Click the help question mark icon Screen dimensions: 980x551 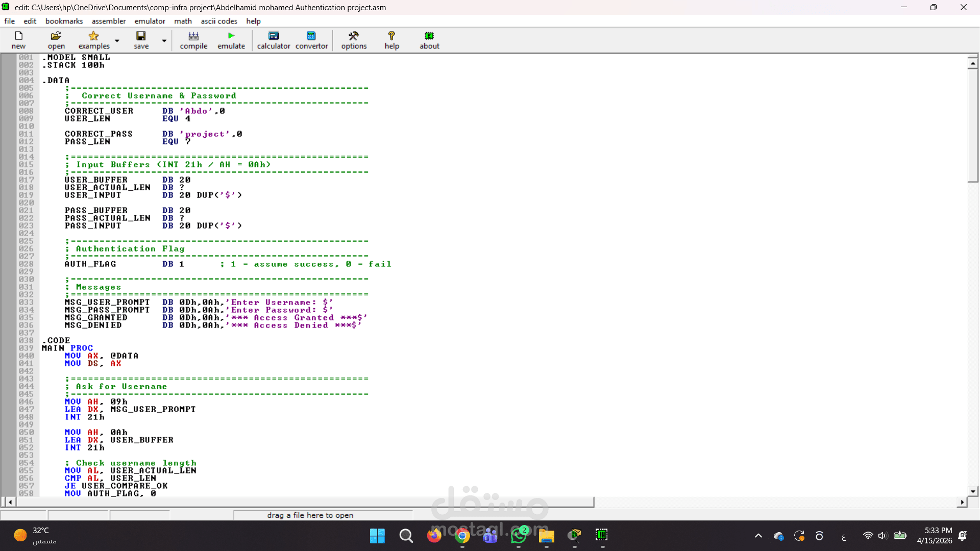[x=391, y=36]
